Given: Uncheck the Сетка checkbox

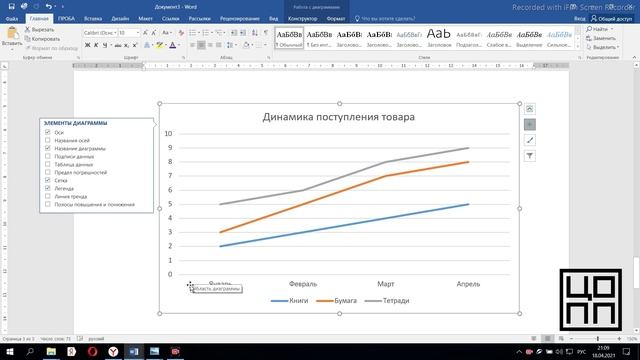Looking at the screenshot, I should pos(48,180).
